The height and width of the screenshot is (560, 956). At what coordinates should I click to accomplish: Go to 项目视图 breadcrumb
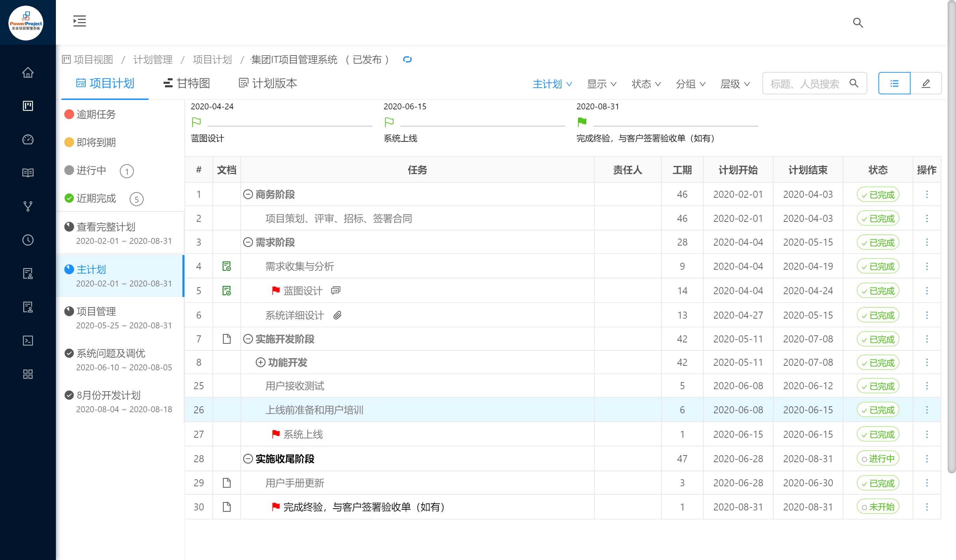coord(88,60)
